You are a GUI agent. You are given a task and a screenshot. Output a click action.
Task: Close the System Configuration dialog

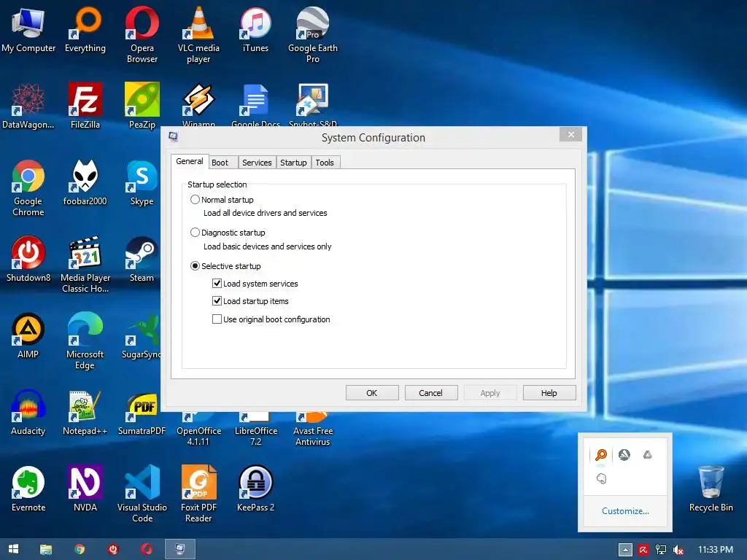coord(570,135)
